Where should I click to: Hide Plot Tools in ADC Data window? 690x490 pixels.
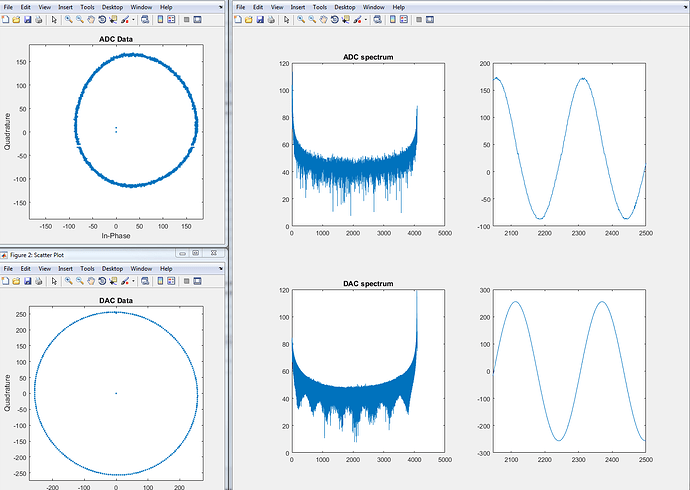point(186,20)
